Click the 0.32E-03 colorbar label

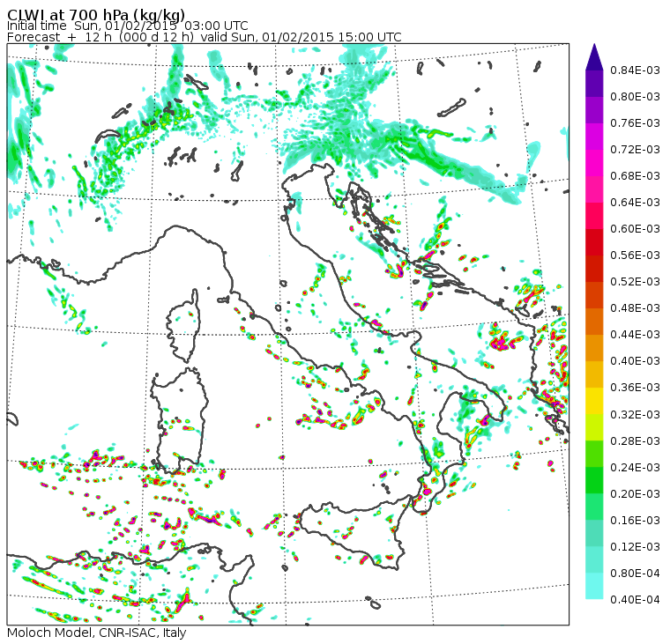tap(635, 414)
